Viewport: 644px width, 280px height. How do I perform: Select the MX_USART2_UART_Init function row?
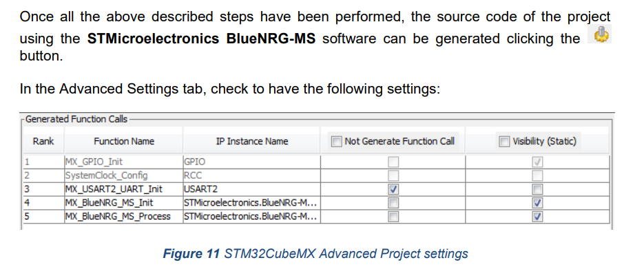click(316, 189)
